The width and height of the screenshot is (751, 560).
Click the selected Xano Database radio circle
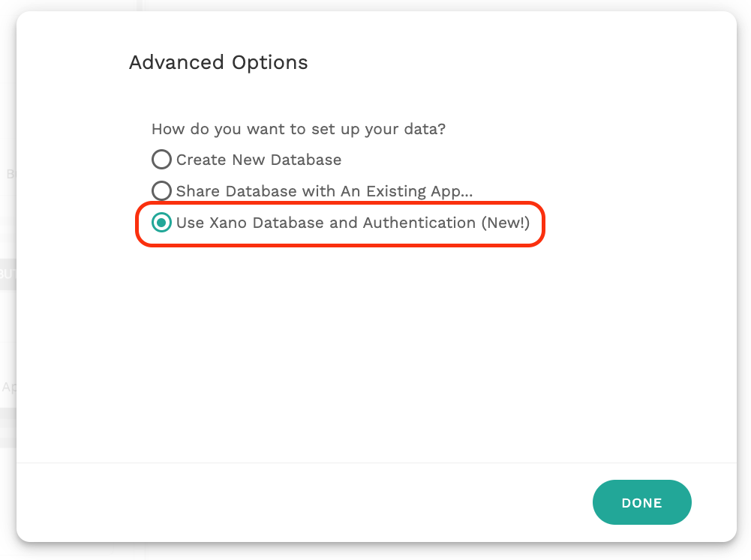161,223
